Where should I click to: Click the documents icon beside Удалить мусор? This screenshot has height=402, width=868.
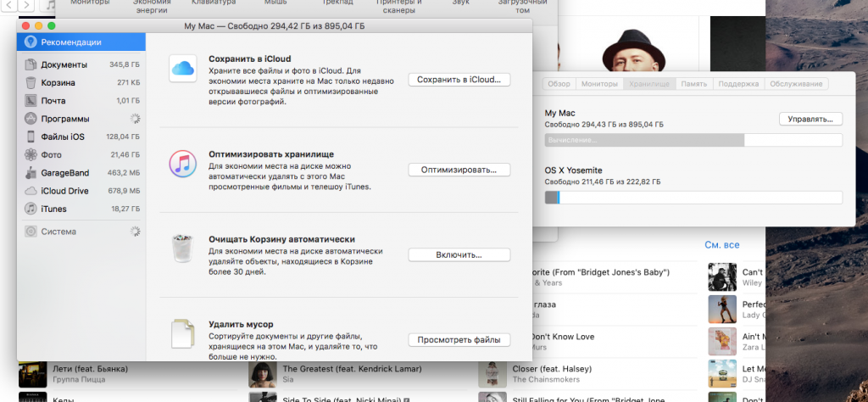click(x=183, y=333)
